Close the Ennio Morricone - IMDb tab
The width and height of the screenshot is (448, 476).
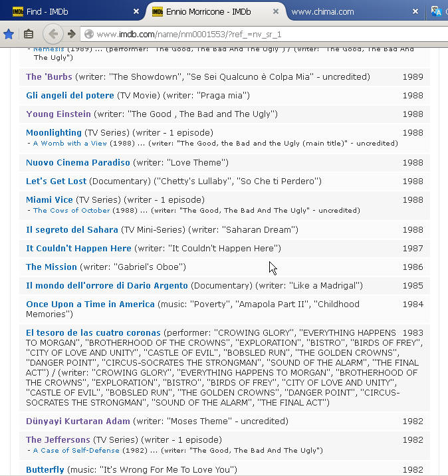276,11
